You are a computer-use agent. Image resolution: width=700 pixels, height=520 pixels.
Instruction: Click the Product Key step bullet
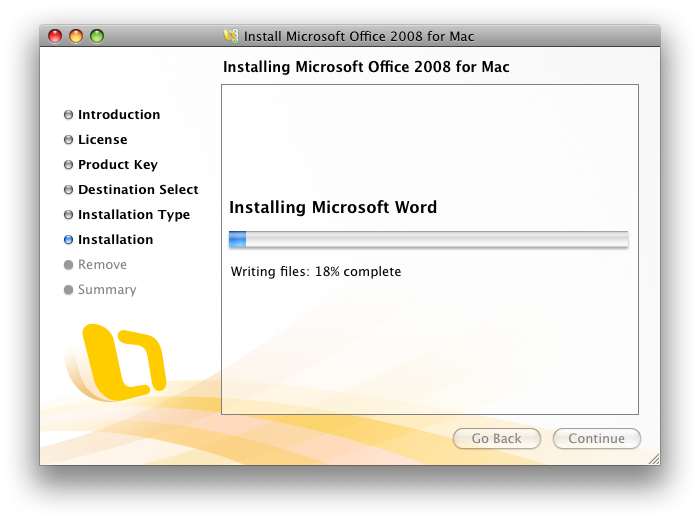(x=68, y=165)
